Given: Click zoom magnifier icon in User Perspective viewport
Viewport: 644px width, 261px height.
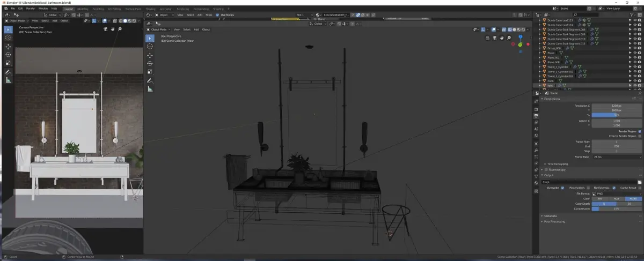Looking at the screenshot, I should (508, 38).
